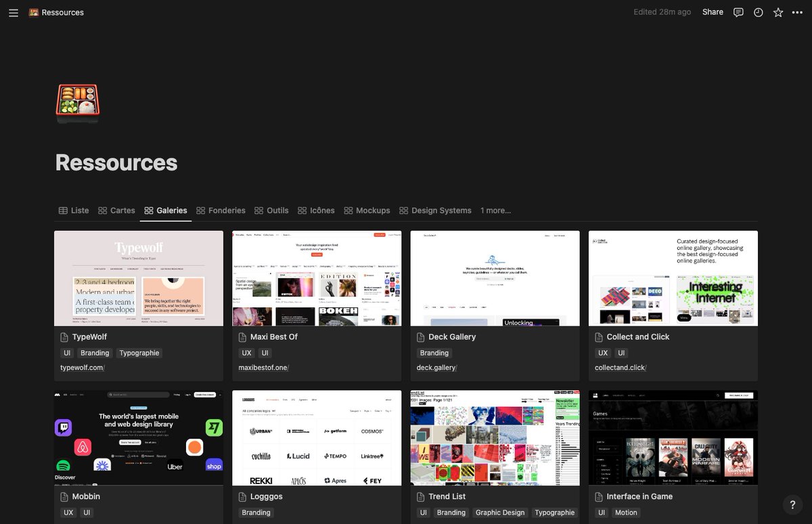Viewport: 812px width, 524px height.
Task: Click the page icon beside Maxi Best Of
Action: (x=242, y=336)
